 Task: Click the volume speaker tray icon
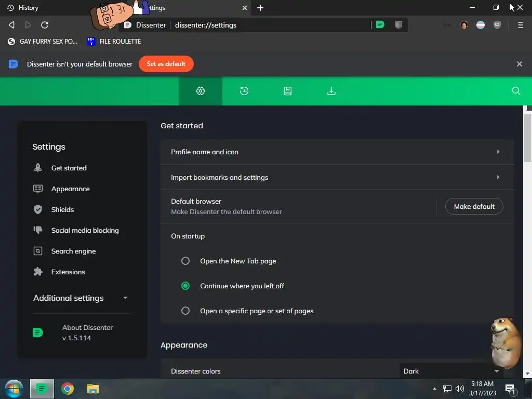[460, 389]
